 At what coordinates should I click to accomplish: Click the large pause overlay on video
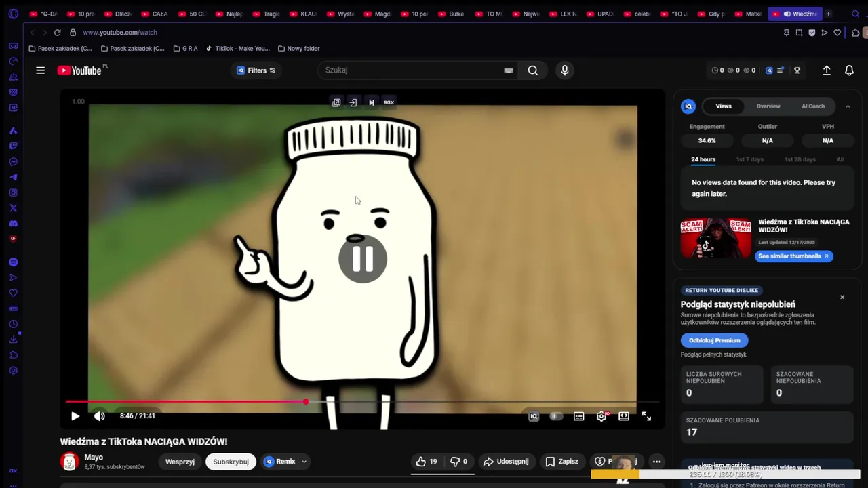363,258
